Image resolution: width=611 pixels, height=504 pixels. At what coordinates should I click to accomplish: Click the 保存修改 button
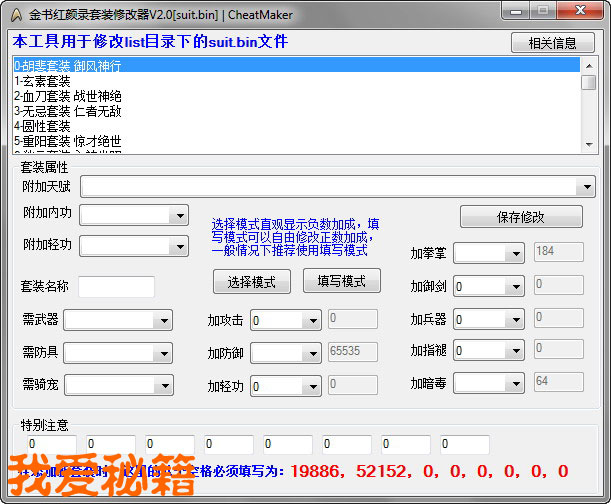click(520, 217)
